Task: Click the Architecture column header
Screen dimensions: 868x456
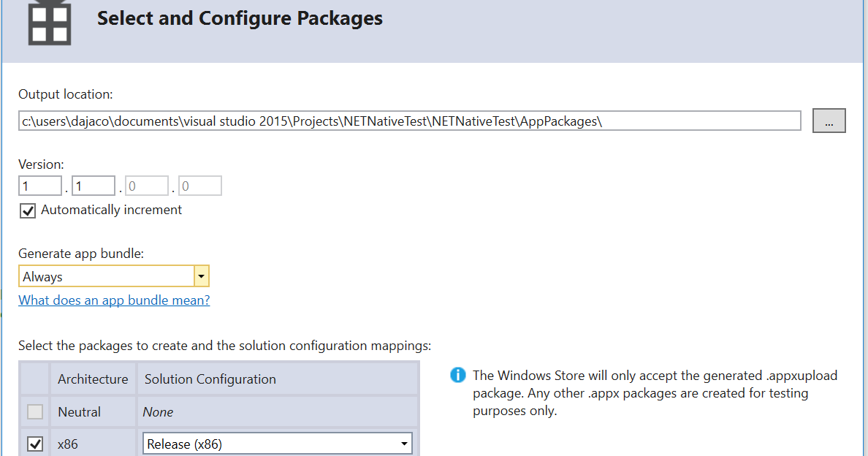Action: click(x=93, y=379)
